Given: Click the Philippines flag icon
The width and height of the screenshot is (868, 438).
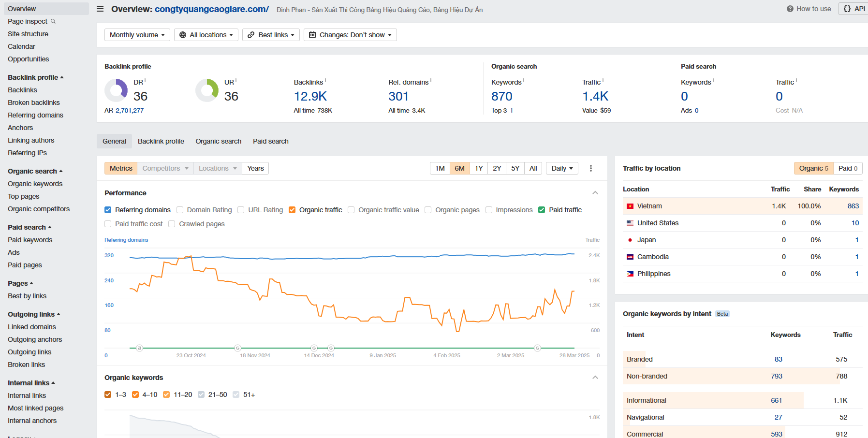Looking at the screenshot, I should pos(630,274).
